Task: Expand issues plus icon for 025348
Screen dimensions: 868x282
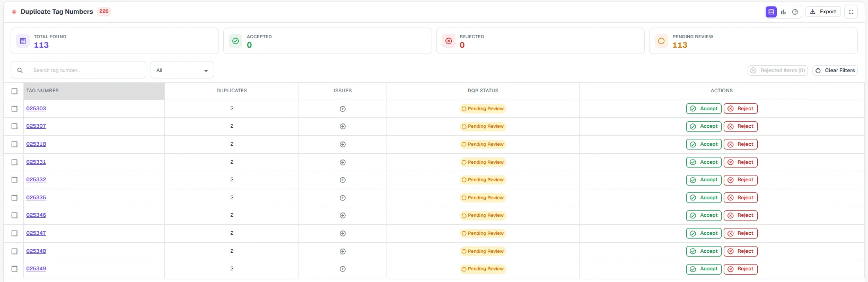Action: tap(343, 251)
